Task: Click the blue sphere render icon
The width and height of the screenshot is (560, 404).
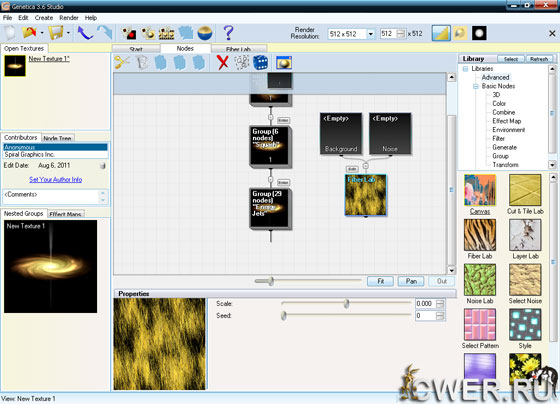Action: tap(205, 33)
